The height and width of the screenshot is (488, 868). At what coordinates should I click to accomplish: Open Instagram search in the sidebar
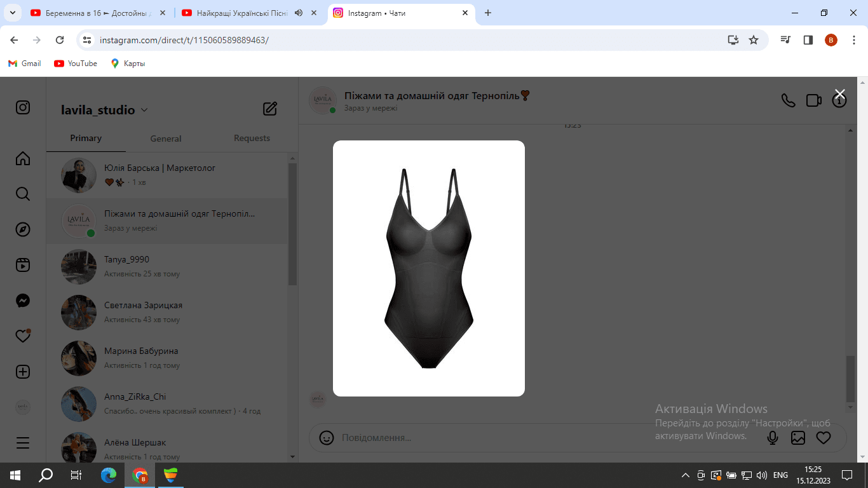23,194
